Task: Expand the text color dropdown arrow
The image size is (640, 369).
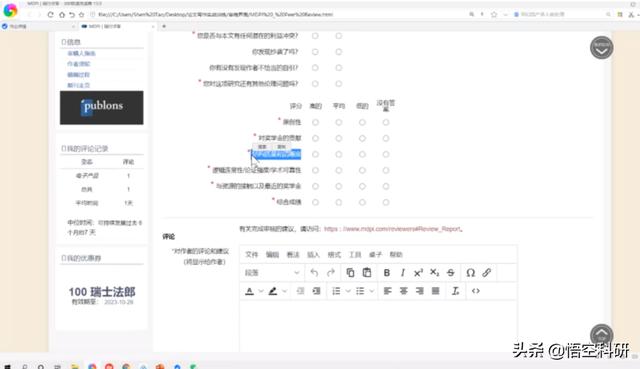Action: pyautogui.click(x=261, y=291)
